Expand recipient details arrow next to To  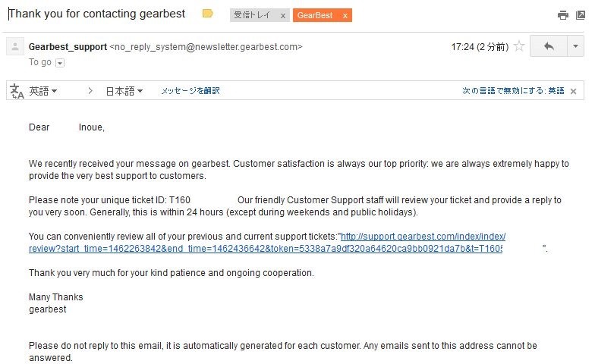60,63
